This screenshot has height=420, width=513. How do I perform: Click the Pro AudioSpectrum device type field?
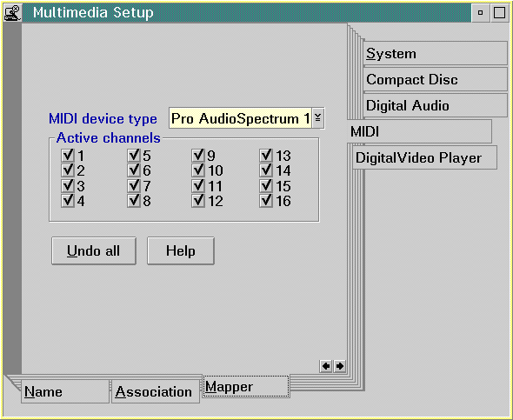[x=240, y=118]
